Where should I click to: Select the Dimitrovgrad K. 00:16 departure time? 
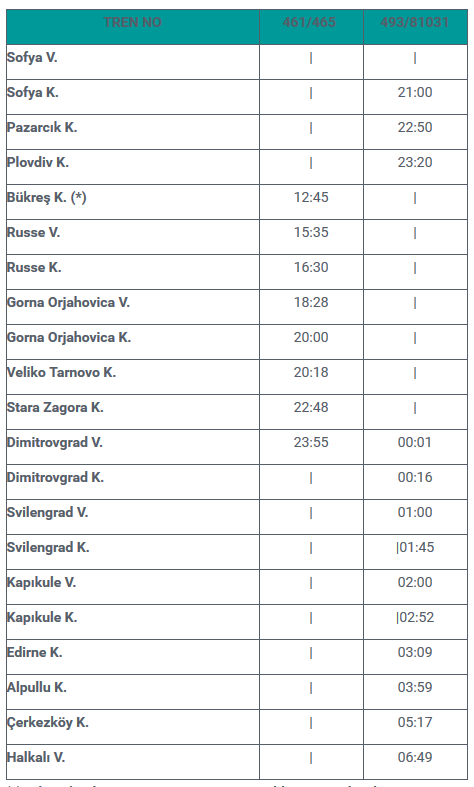coord(415,477)
